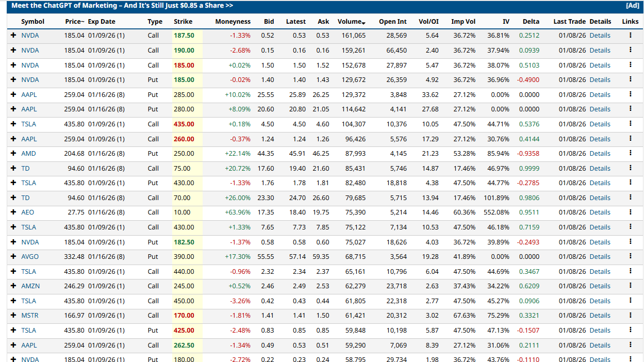Click the Imp Vol value 67.63%

point(465,316)
